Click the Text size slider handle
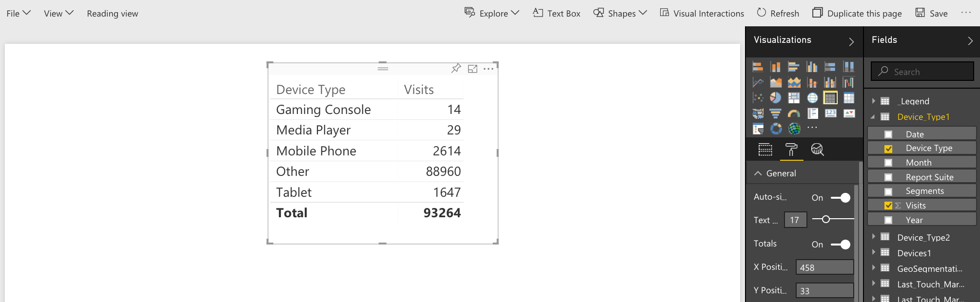The image size is (980, 302). (x=825, y=219)
